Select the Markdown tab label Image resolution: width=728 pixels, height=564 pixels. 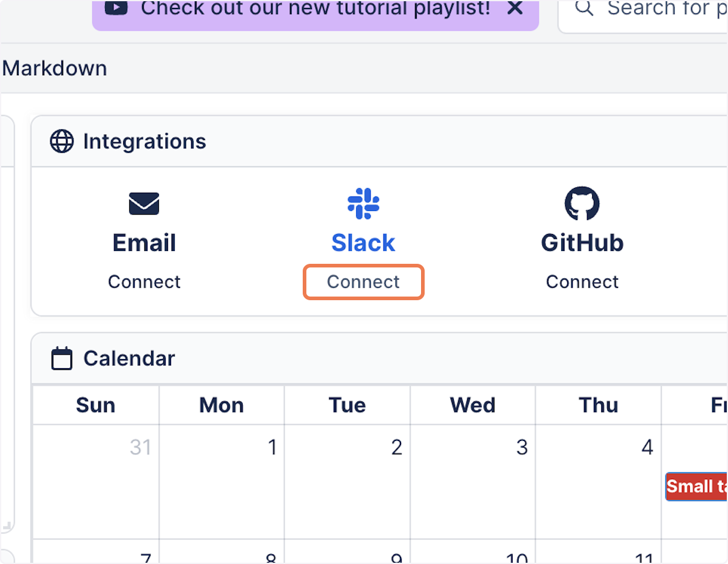point(55,69)
